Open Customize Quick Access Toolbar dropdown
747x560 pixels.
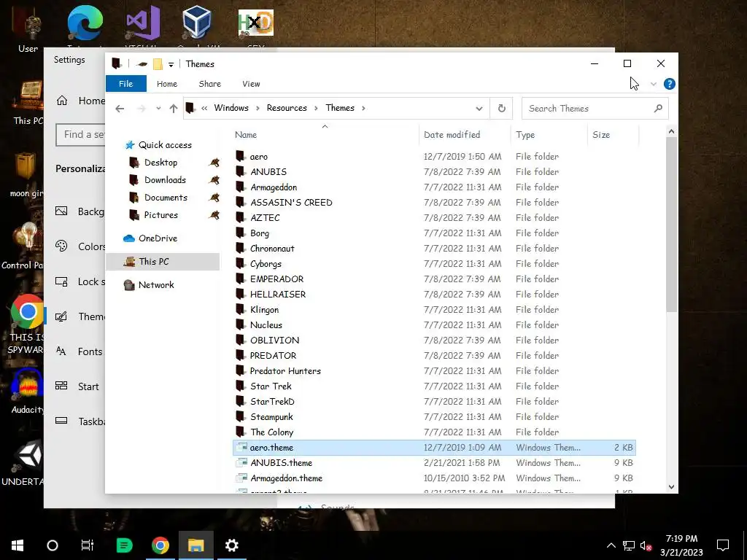click(x=171, y=64)
